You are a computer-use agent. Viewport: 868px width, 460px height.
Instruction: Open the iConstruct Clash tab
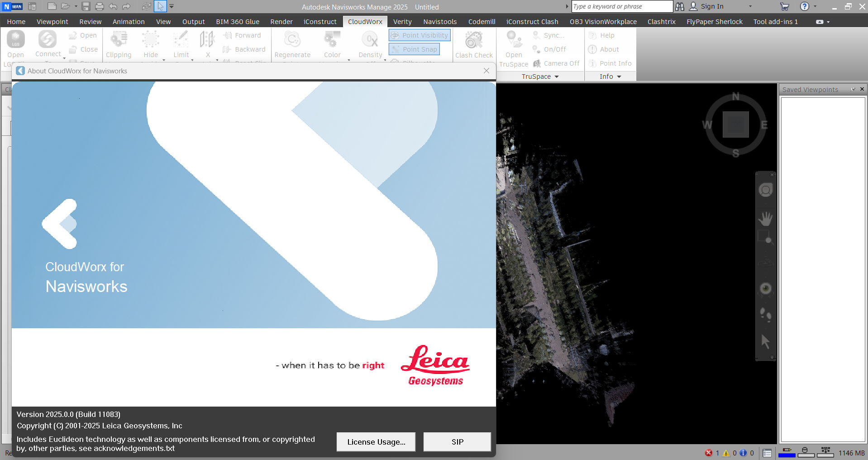(x=532, y=22)
